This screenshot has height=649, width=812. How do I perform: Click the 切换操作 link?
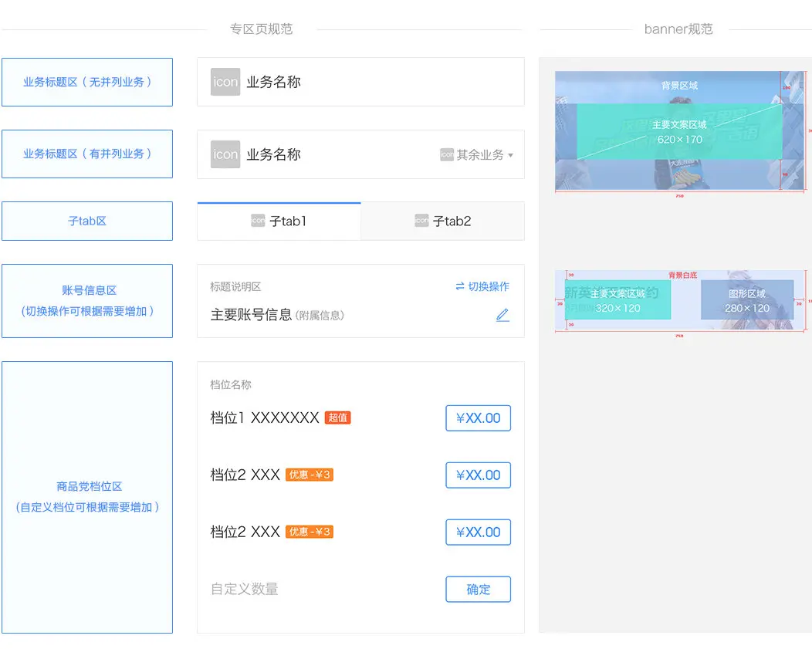pyautogui.click(x=489, y=286)
